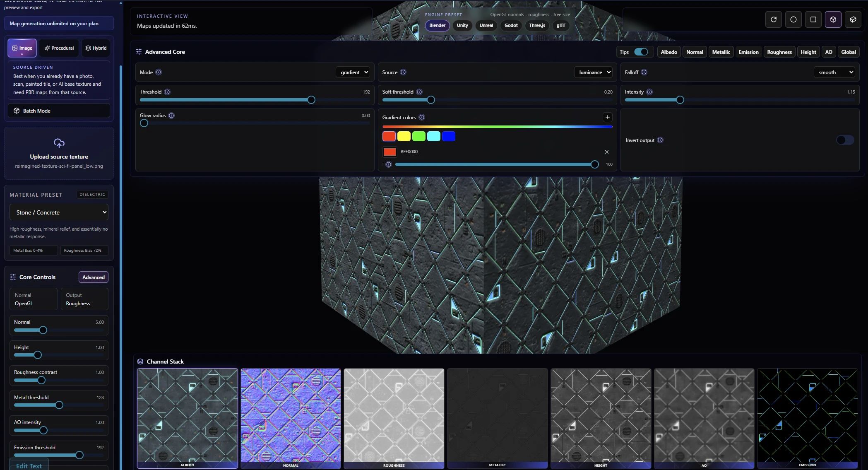Open the Metallic settings tab
This screenshot has width=868, height=470.
(721, 52)
